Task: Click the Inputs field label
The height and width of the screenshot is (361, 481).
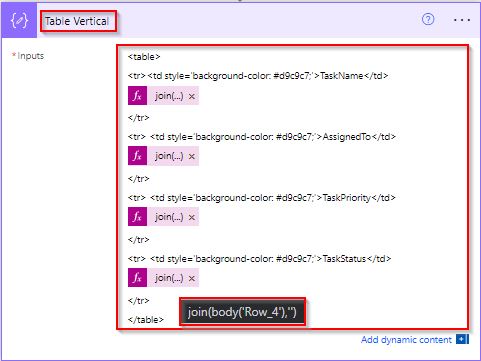Action: pos(30,56)
